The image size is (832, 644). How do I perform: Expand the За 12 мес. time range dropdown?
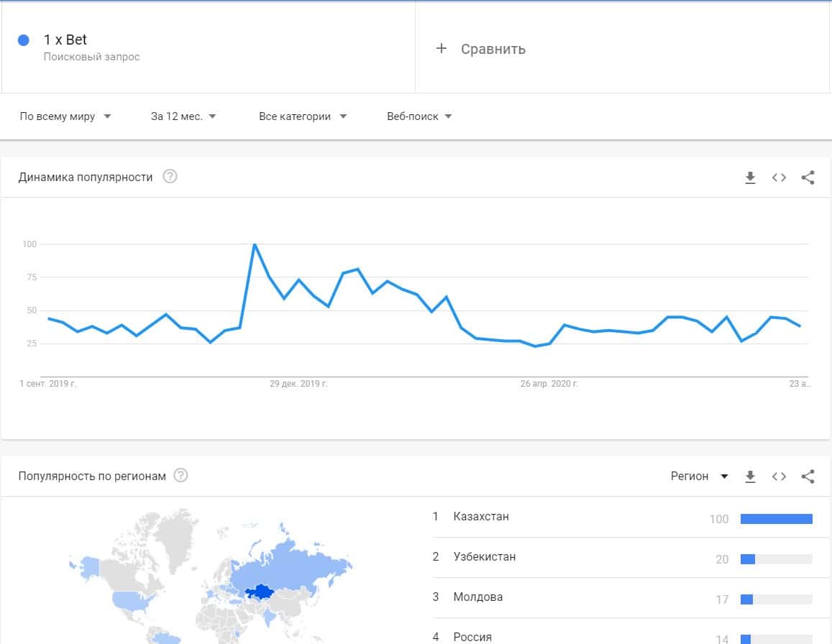tap(183, 116)
